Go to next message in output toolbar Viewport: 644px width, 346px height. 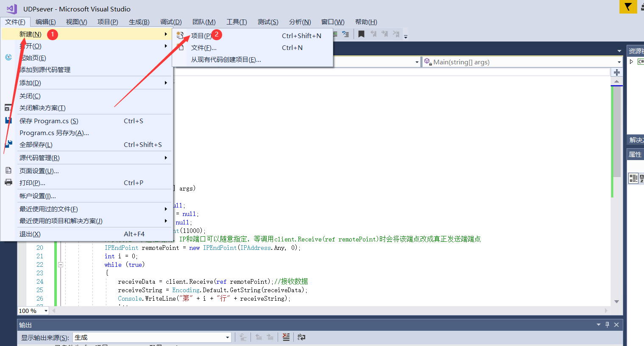coord(270,337)
